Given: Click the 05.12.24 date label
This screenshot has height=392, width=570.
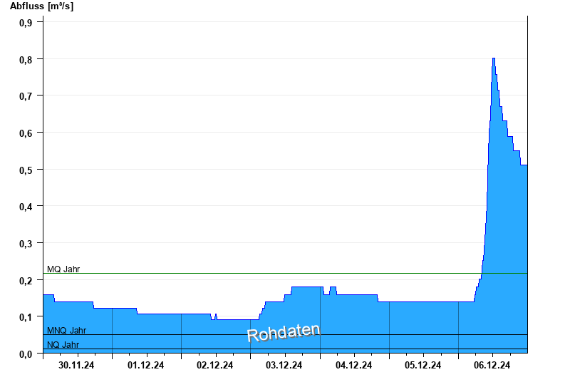Looking at the screenshot, I should (423, 366).
